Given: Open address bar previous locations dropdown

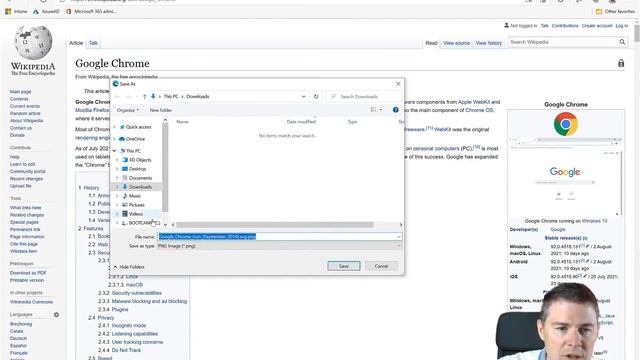Looking at the screenshot, I should [x=304, y=97].
